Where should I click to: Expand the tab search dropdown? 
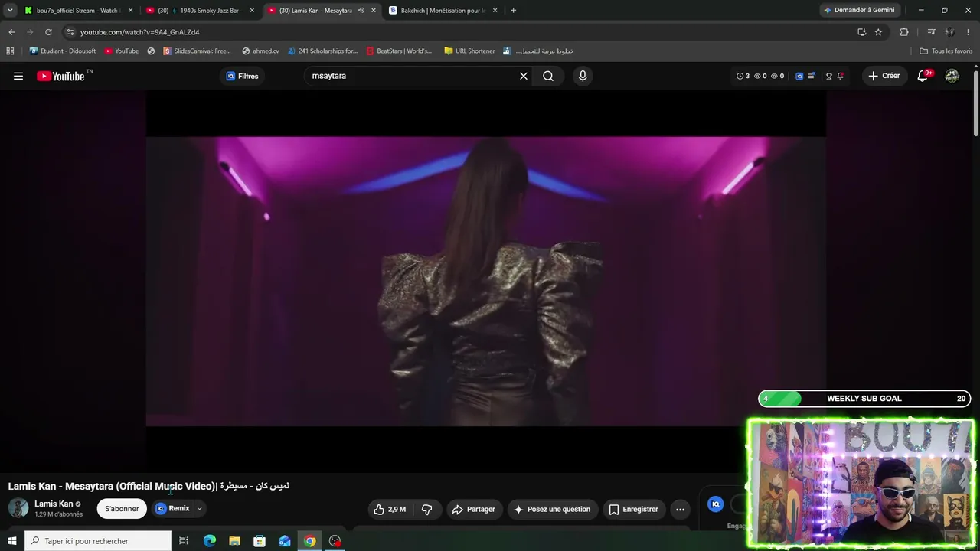[10, 10]
